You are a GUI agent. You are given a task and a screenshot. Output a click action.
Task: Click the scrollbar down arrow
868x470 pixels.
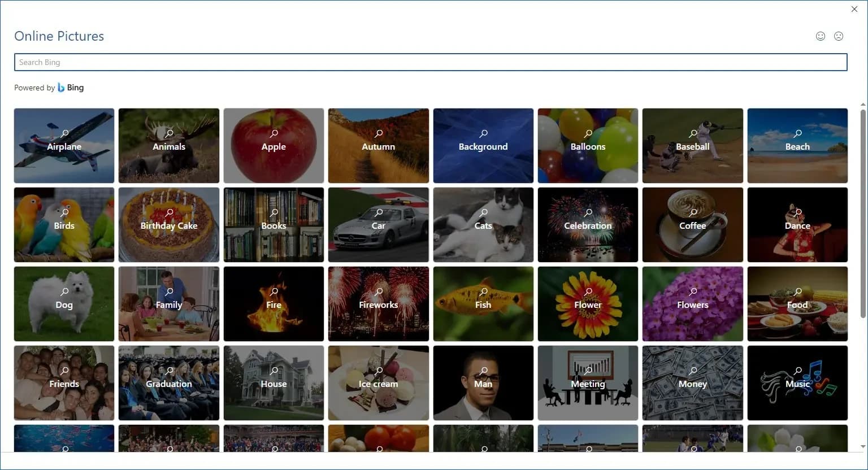[863, 447]
